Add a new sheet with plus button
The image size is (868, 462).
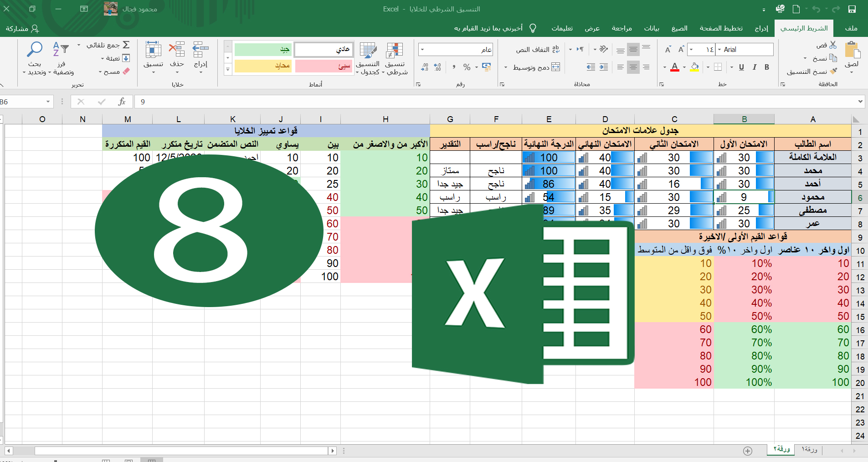click(x=748, y=451)
